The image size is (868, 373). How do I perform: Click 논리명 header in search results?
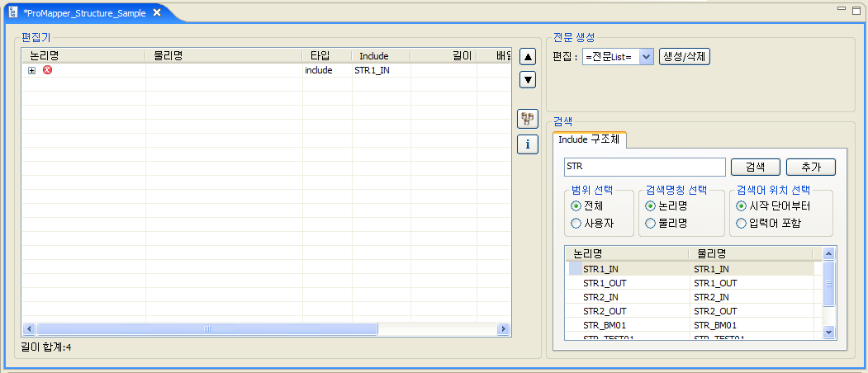pos(627,254)
